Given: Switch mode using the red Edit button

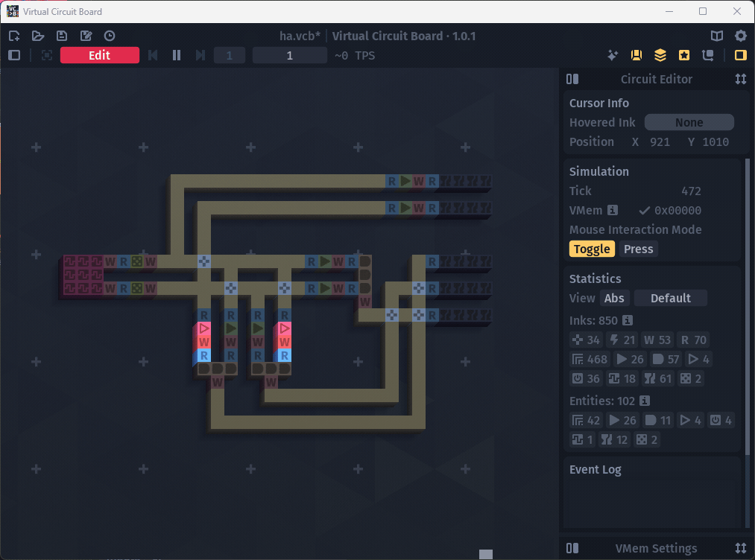Looking at the screenshot, I should point(100,55).
